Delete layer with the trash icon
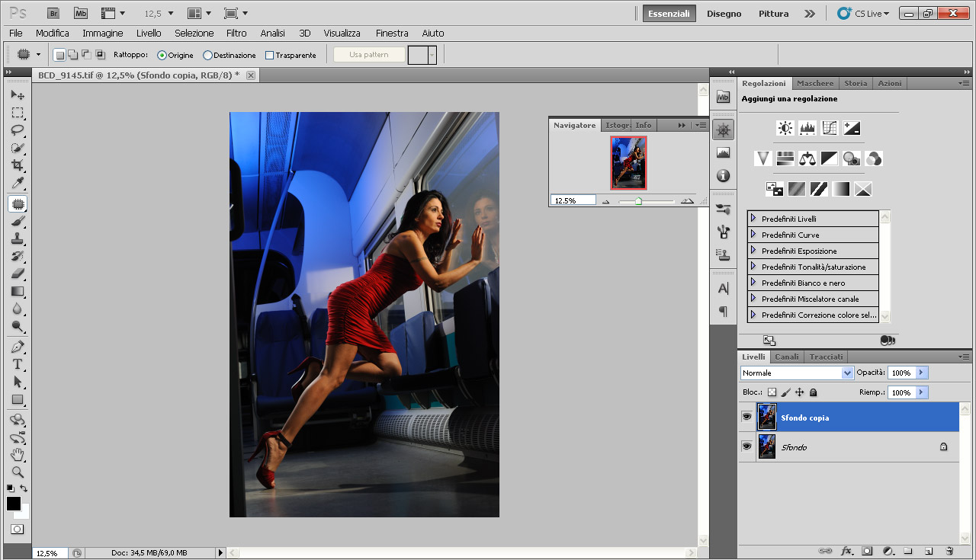976x560 pixels. pos(949,551)
